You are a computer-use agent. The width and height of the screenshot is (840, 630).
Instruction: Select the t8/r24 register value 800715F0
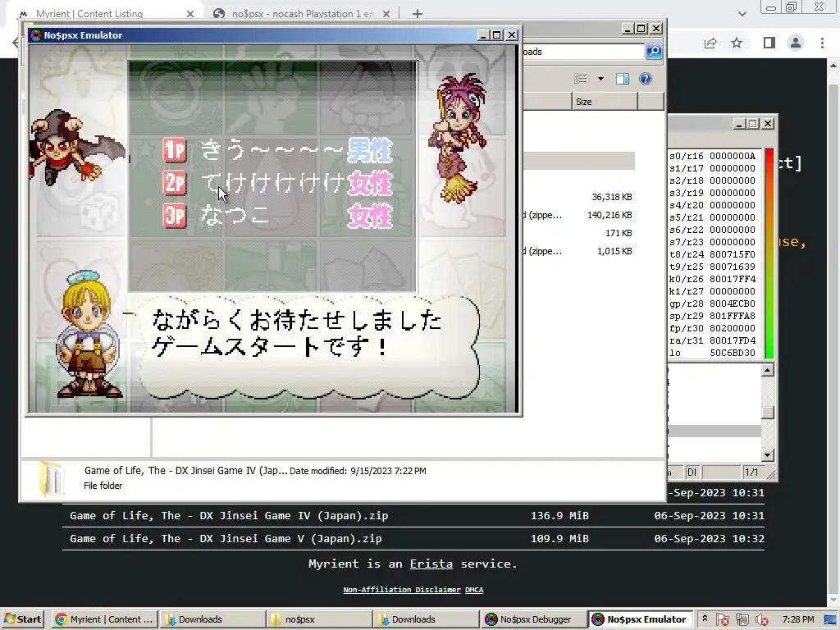pyautogui.click(x=733, y=254)
